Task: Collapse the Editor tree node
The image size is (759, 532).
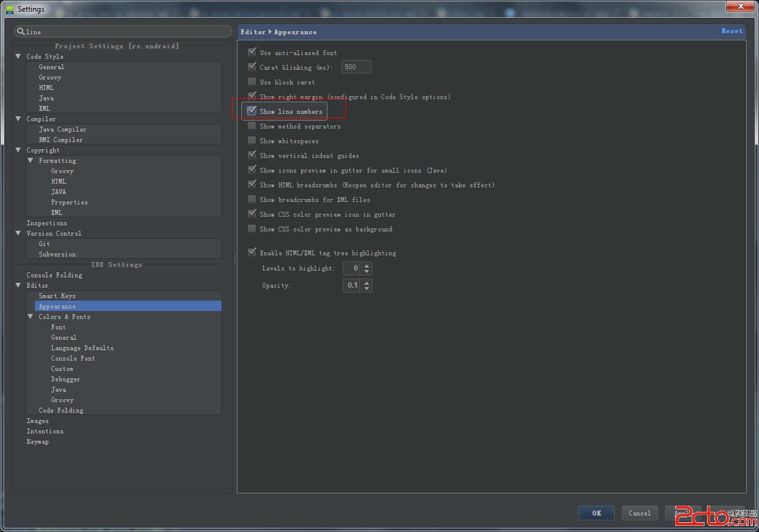Action: [18, 285]
